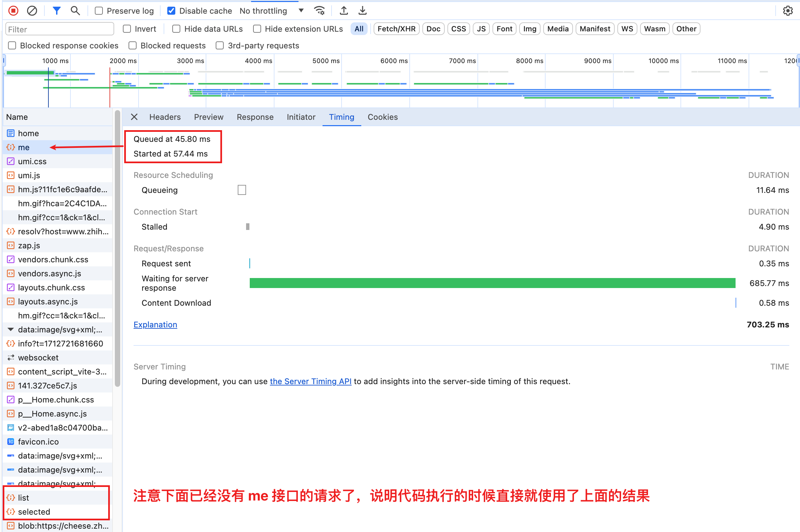800x532 pixels.
Task: Open the Explanation link
Action: point(155,325)
